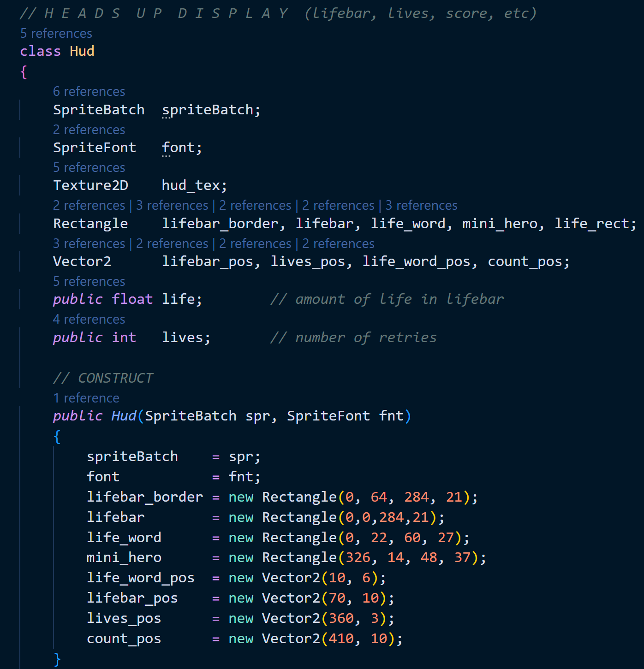Show the "2 references" lens above SpriteFont font
Screen dimensions: 644x669
89,130
